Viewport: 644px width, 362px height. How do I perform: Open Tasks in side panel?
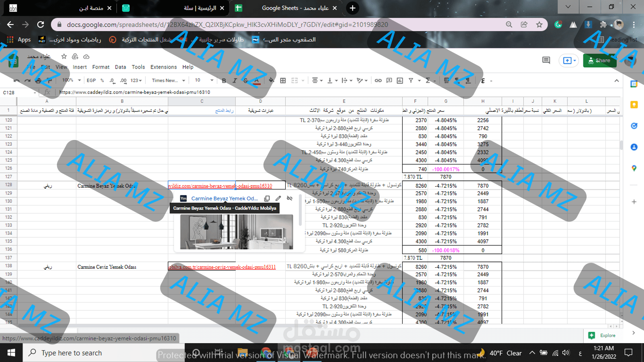634,126
